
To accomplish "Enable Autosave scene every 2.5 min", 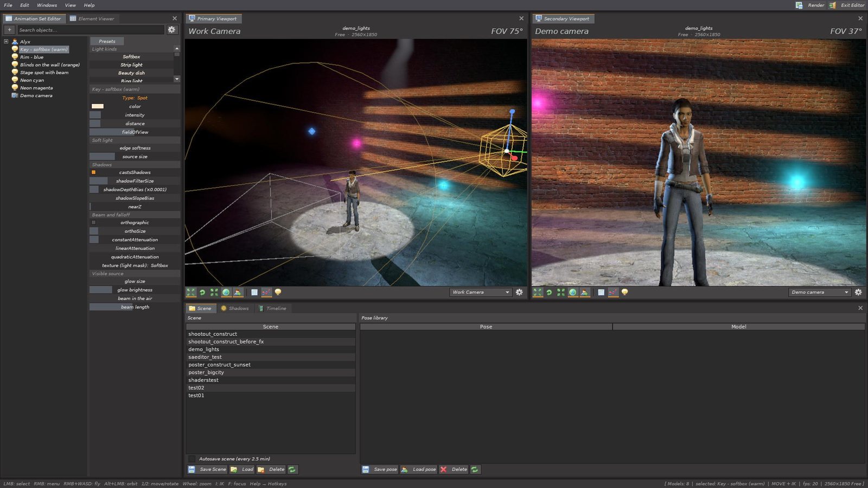I will coord(192,459).
